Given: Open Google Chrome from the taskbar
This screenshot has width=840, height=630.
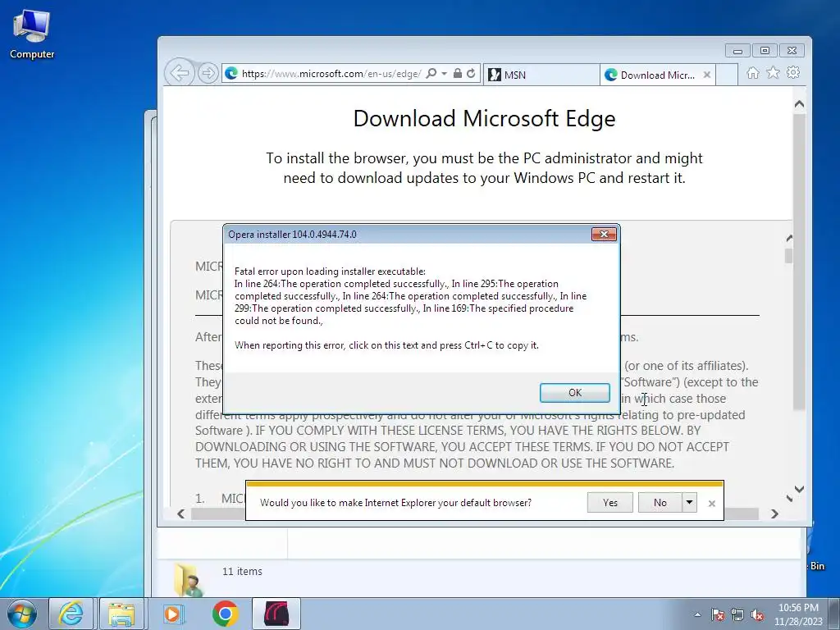Looking at the screenshot, I should coord(225,614).
